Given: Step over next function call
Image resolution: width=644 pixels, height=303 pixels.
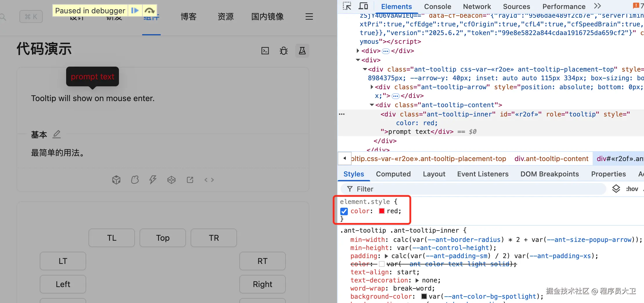Looking at the screenshot, I should (149, 11).
